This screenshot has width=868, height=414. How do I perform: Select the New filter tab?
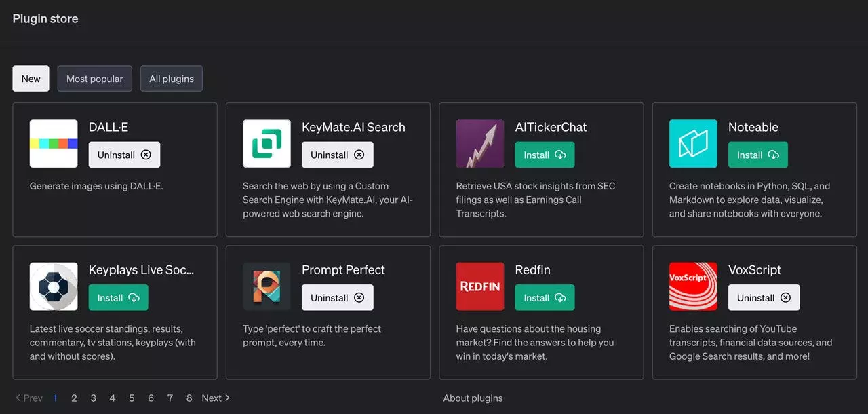pyautogui.click(x=31, y=79)
